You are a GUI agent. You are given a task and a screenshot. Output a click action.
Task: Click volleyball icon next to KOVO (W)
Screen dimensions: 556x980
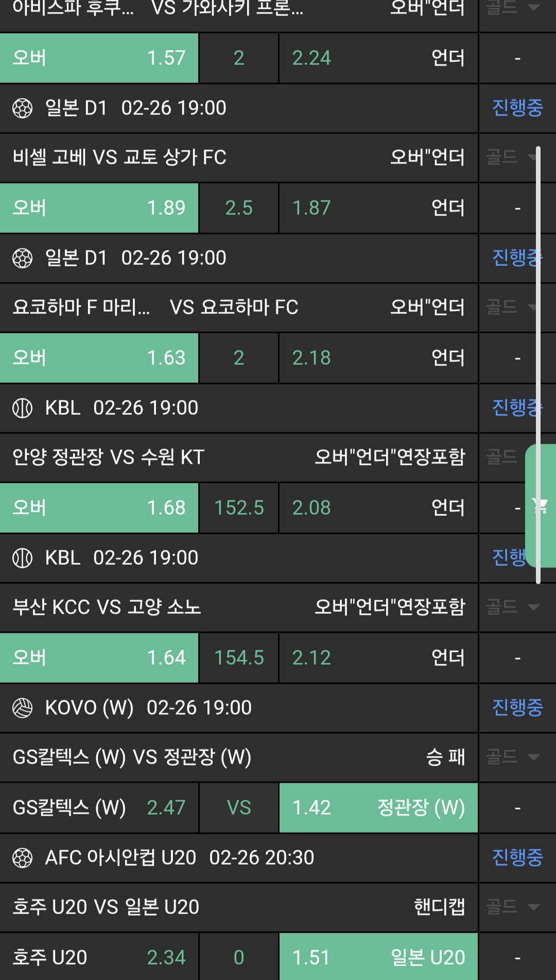pyautogui.click(x=22, y=708)
